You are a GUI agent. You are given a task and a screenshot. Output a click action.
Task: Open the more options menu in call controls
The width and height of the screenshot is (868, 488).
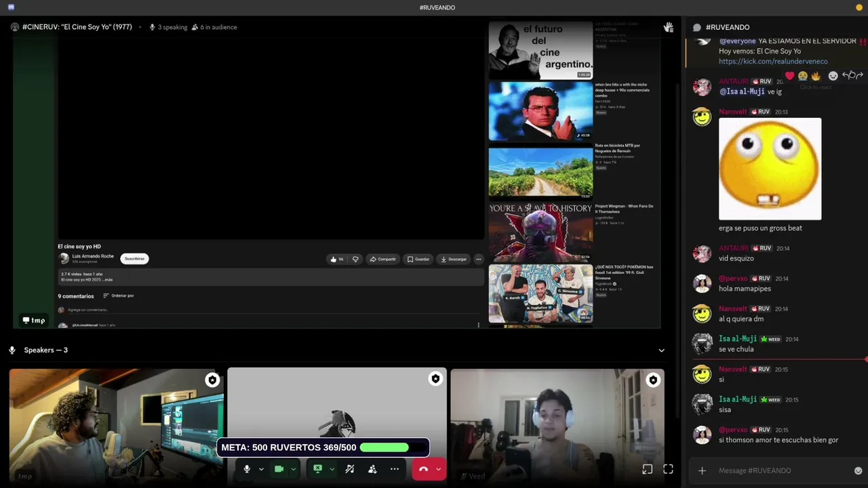[395, 469]
